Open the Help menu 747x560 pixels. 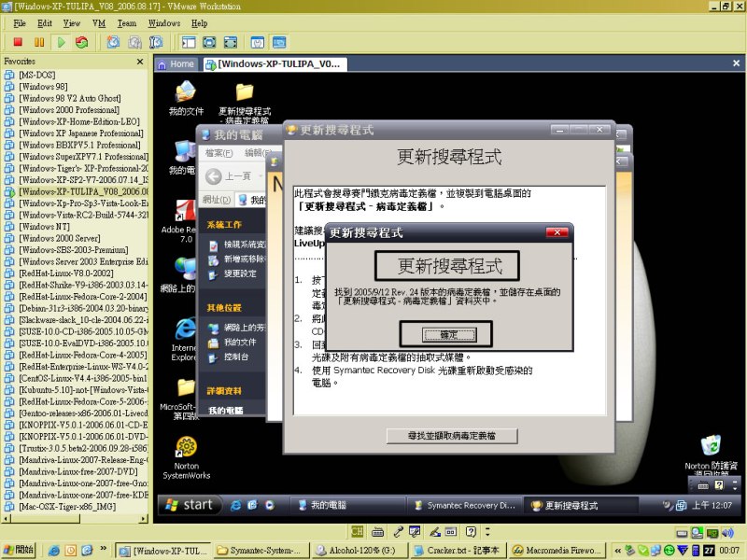pos(199,22)
